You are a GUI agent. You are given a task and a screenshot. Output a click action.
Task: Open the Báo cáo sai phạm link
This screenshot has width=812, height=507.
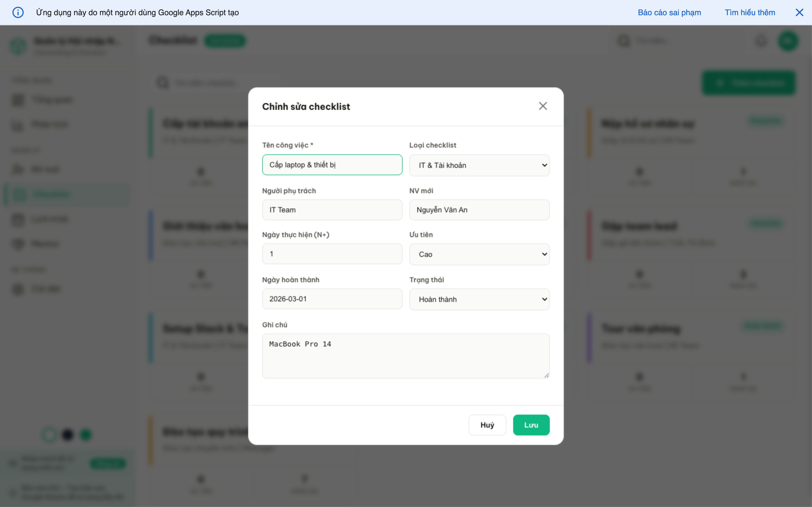coord(669,12)
